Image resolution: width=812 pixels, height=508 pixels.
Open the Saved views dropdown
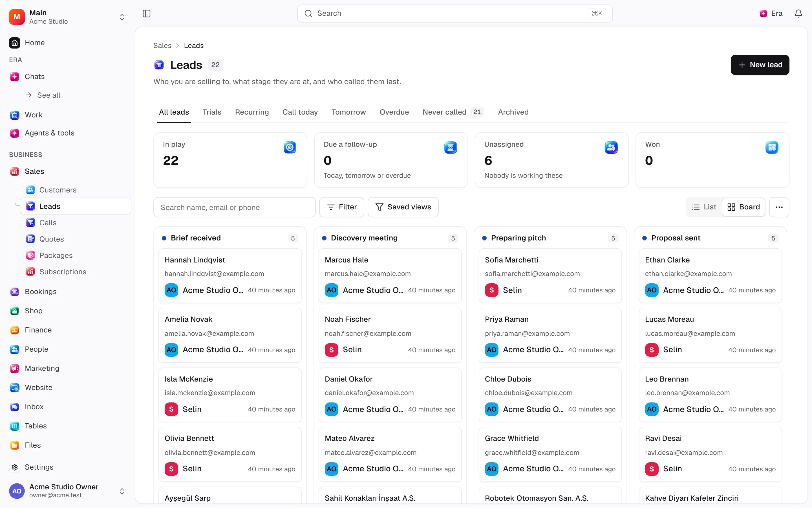tap(403, 207)
